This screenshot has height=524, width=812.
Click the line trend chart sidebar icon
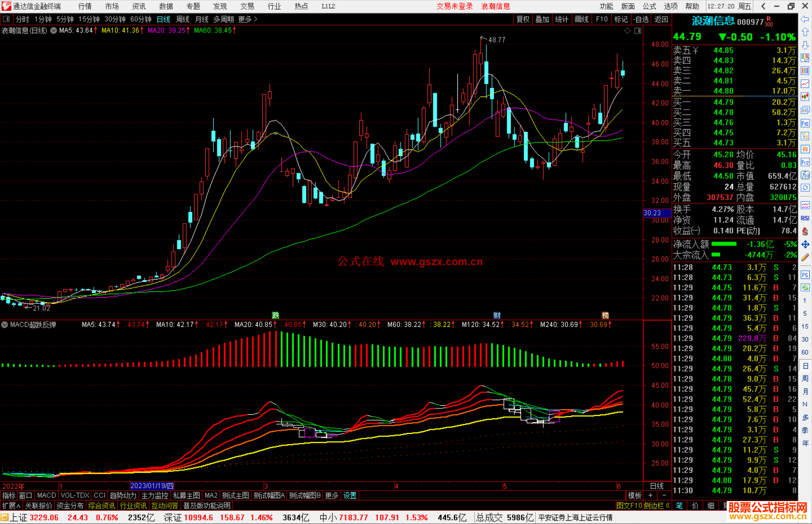point(805,84)
